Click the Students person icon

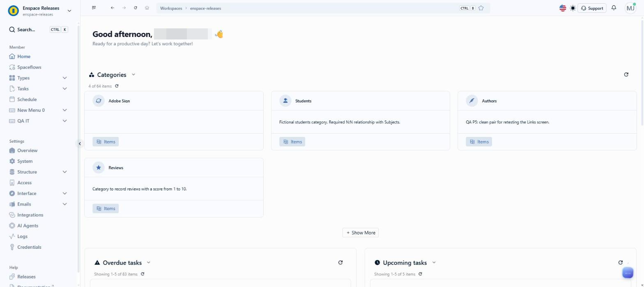click(x=285, y=101)
